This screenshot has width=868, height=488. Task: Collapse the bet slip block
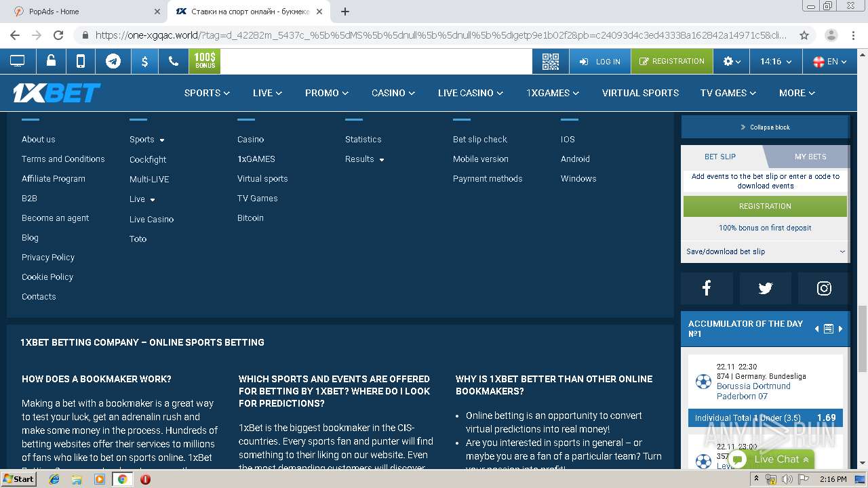tap(765, 127)
